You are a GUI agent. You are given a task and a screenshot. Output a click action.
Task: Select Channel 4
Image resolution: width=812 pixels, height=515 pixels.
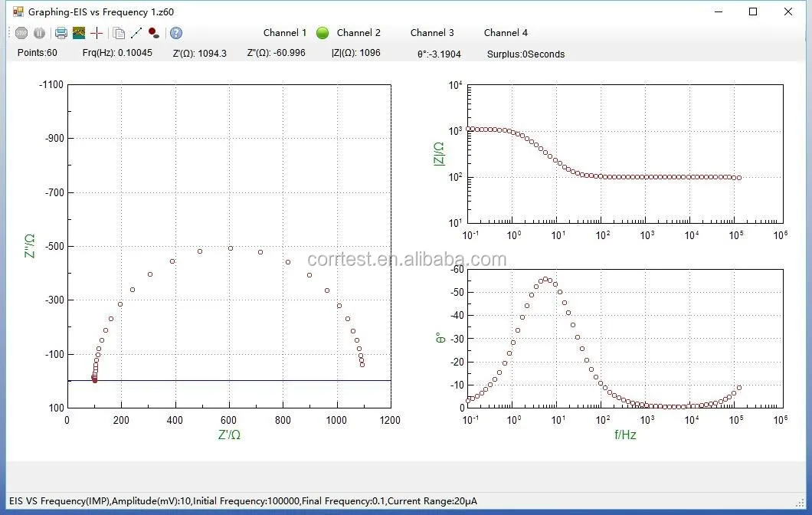pos(506,33)
